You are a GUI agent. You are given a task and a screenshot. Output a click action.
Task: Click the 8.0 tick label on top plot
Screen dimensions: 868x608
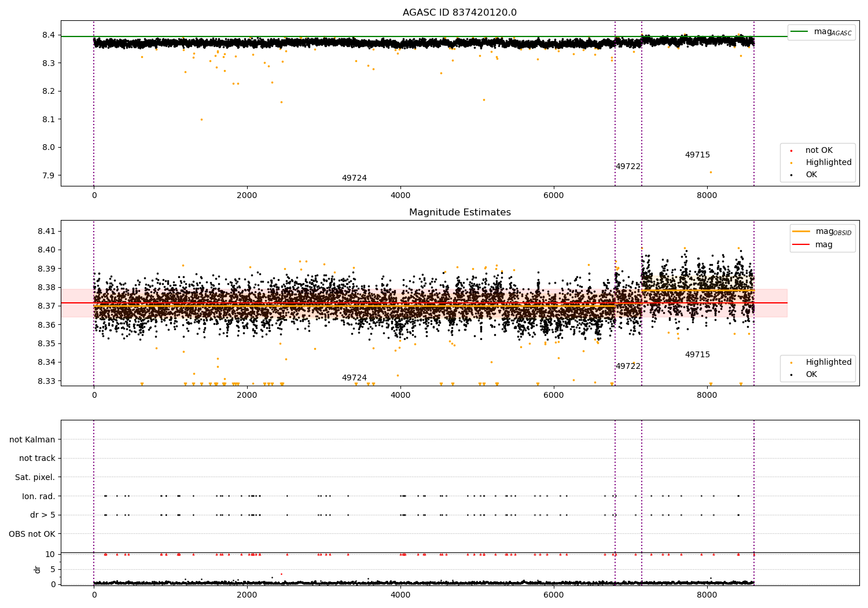[x=49, y=148]
